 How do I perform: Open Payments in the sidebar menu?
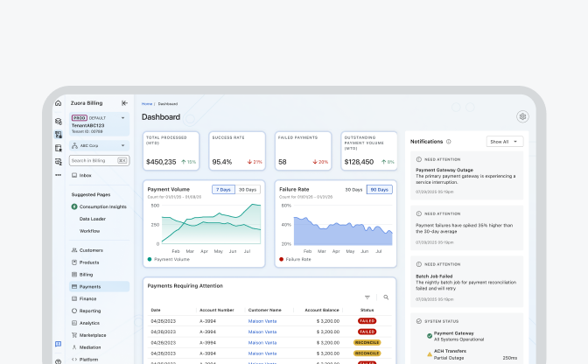coord(89,286)
